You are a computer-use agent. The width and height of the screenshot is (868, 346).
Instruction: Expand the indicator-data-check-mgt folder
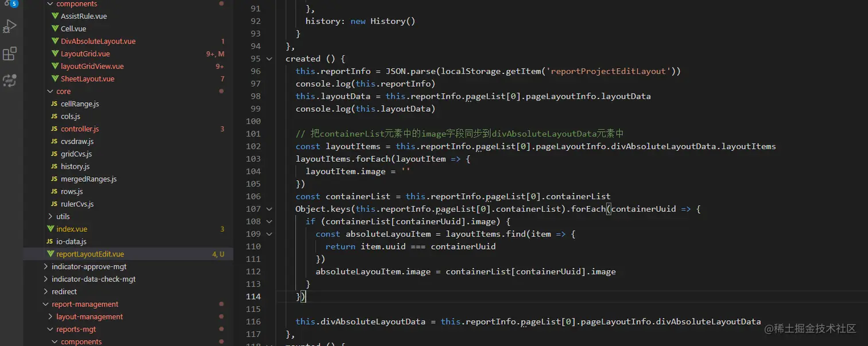coord(46,279)
